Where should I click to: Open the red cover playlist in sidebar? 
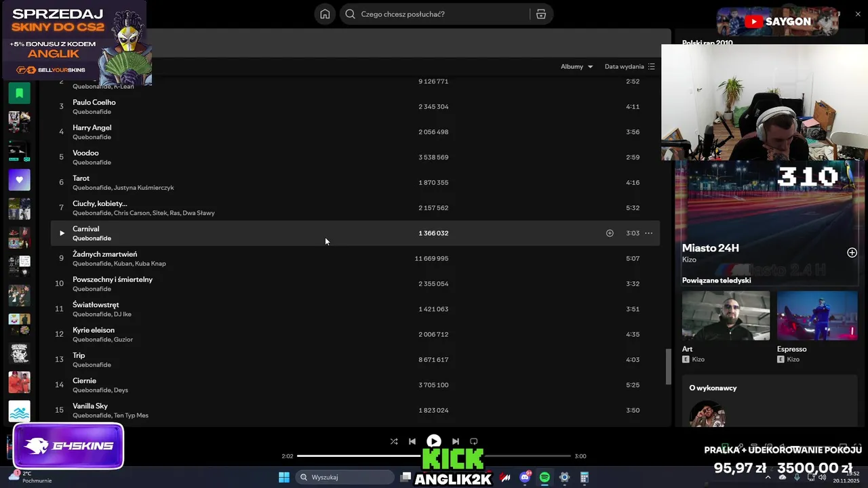tap(19, 382)
